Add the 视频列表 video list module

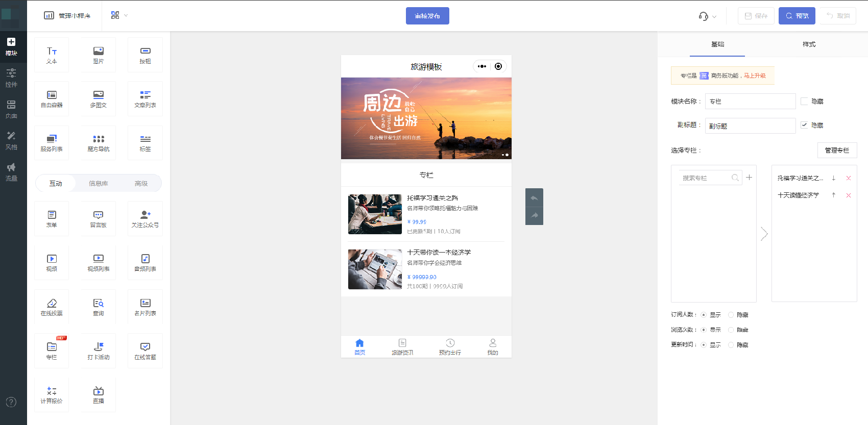pyautogui.click(x=99, y=263)
